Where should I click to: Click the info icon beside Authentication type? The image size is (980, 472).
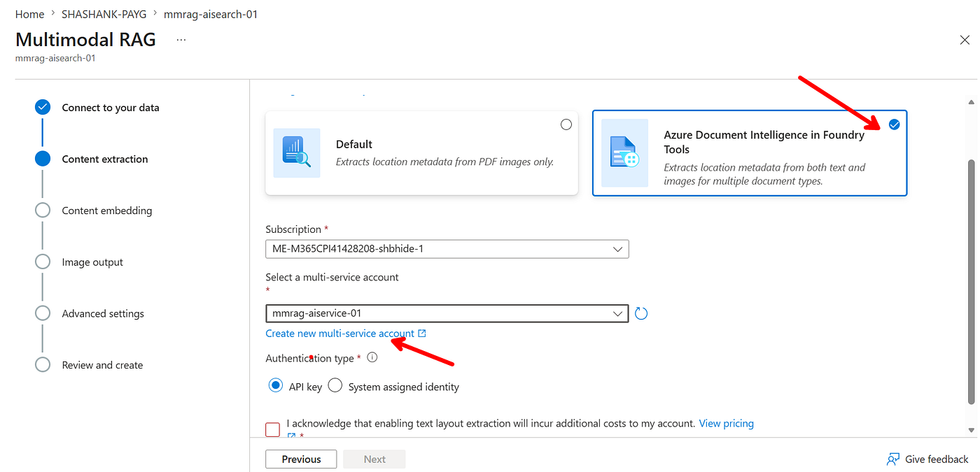coord(372,357)
